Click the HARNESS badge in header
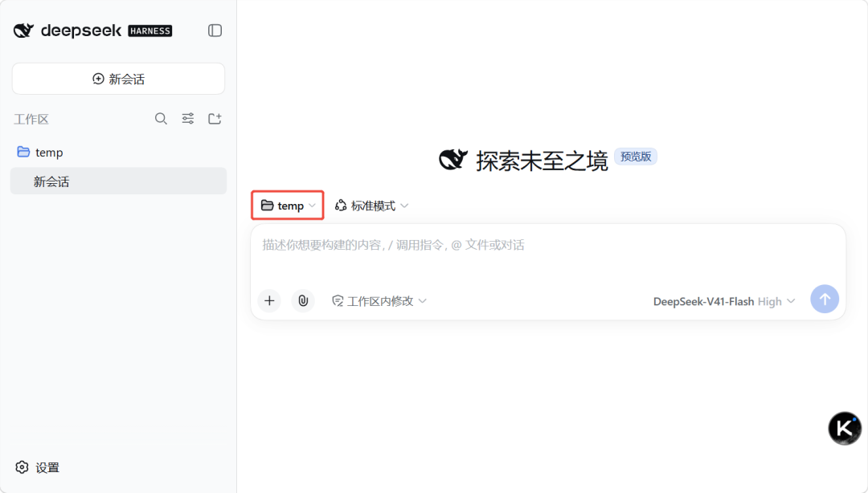868x493 pixels. point(150,31)
